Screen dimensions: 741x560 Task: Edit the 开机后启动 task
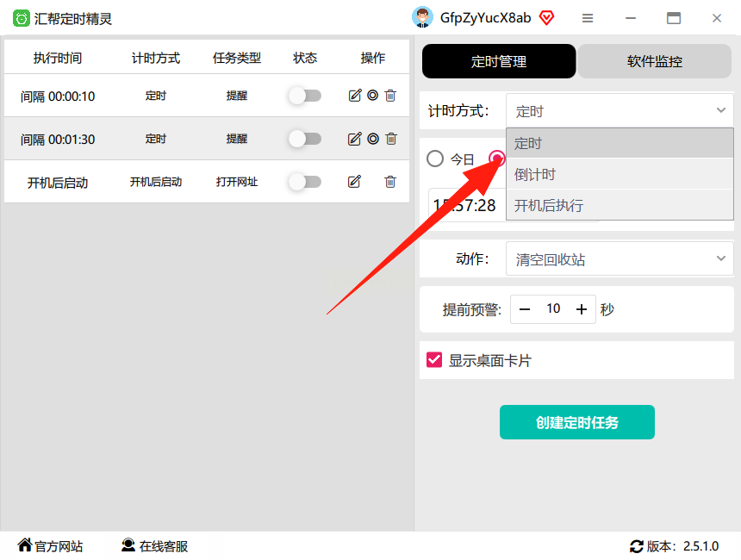click(x=354, y=182)
